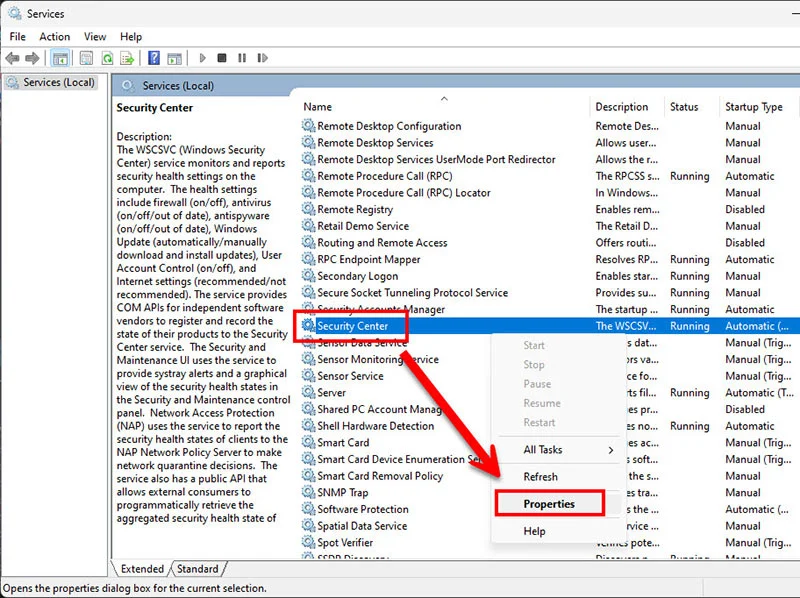Choose Help in the context menu
Screen dimensions: 800x598
534,531
